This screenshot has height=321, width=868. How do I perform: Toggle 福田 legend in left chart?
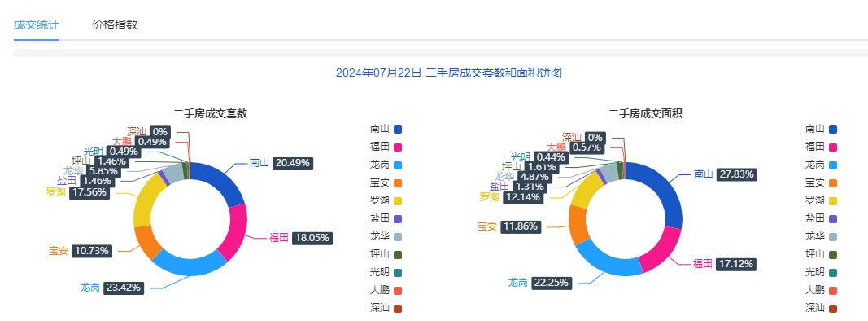[x=386, y=147]
